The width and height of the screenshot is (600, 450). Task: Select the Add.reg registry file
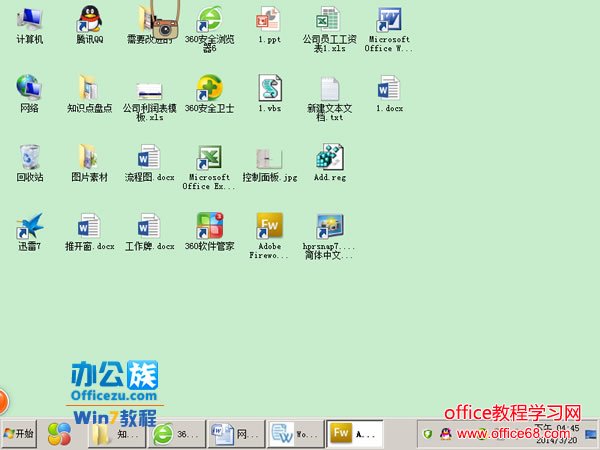click(330, 163)
